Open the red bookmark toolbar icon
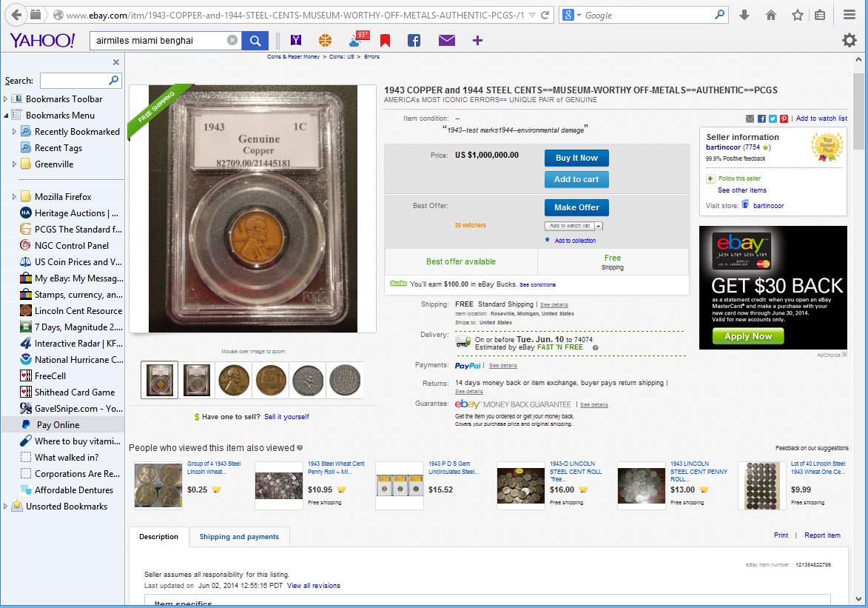Screen dimensions: 868x608 point(386,40)
